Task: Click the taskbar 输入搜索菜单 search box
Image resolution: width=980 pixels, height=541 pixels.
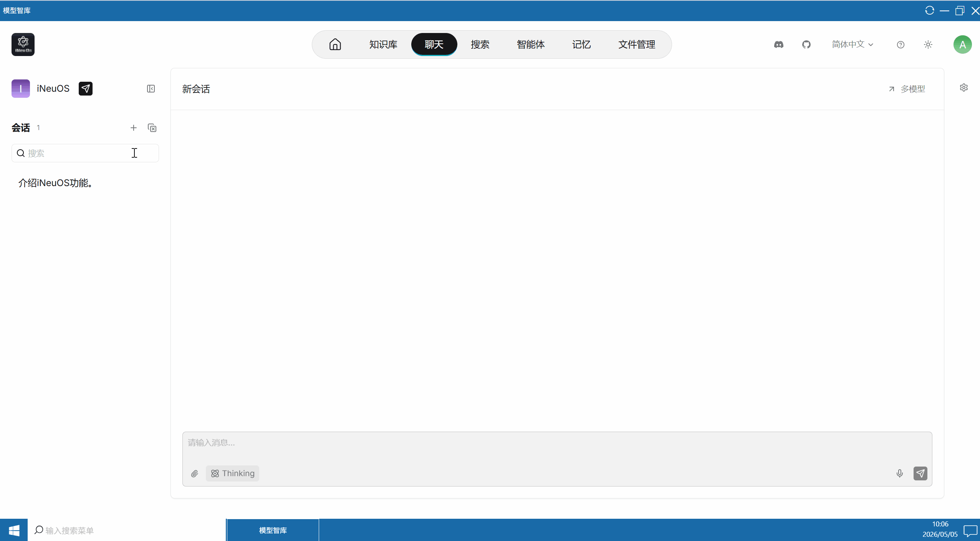Action: (127, 530)
